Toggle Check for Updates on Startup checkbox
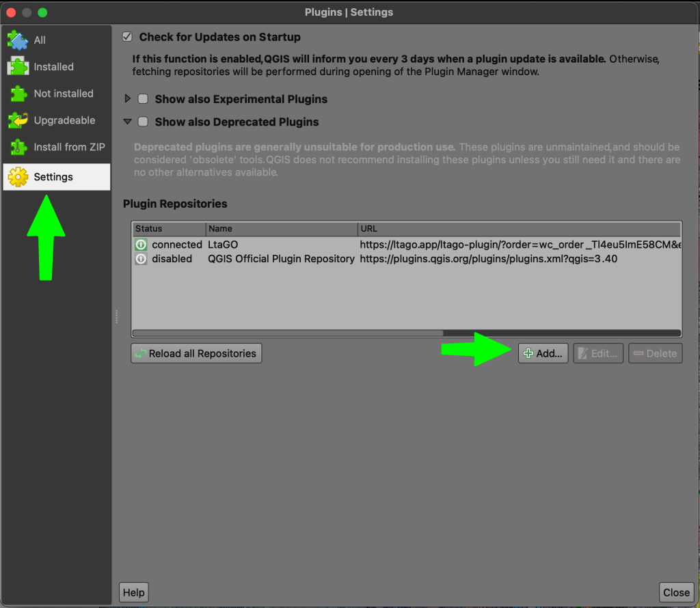Screen dimensions: 700x608 126,37
